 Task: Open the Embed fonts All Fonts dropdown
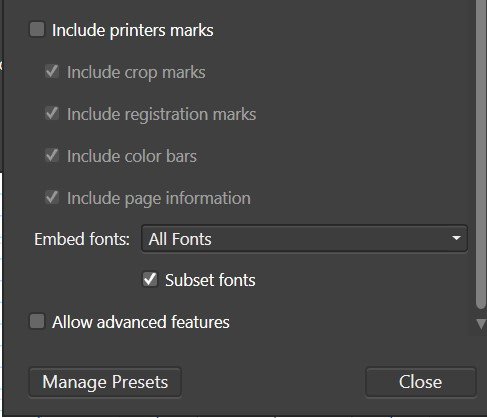305,239
